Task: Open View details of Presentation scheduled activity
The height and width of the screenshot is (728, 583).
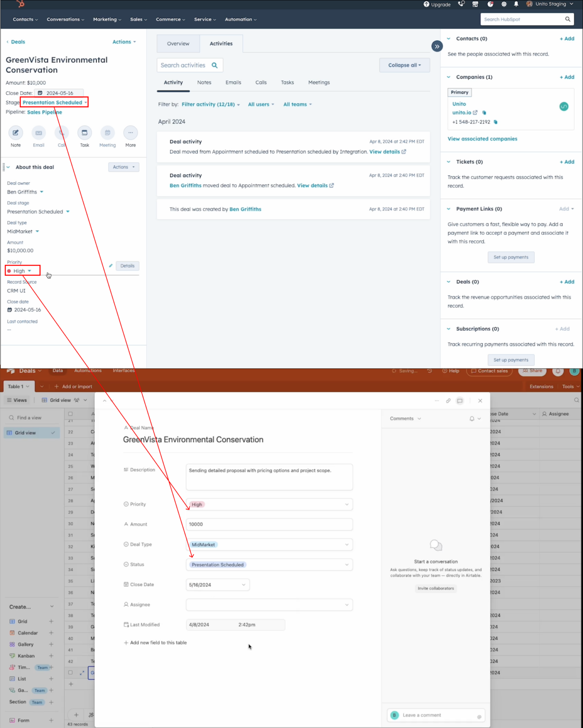Action: pyautogui.click(x=388, y=152)
